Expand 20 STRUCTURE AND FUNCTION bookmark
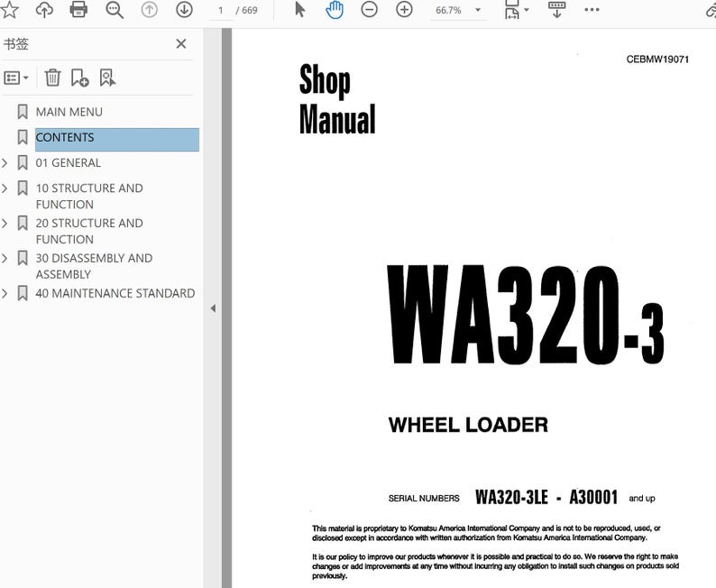The width and height of the screenshot is (716, 588). pyautogui.click(x=5, y=224)
